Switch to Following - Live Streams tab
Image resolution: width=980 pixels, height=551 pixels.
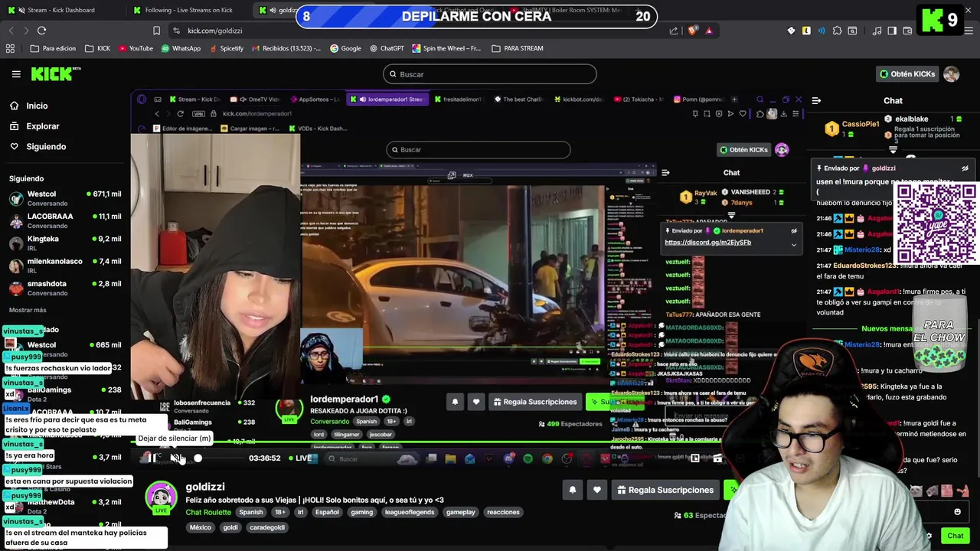188,10
